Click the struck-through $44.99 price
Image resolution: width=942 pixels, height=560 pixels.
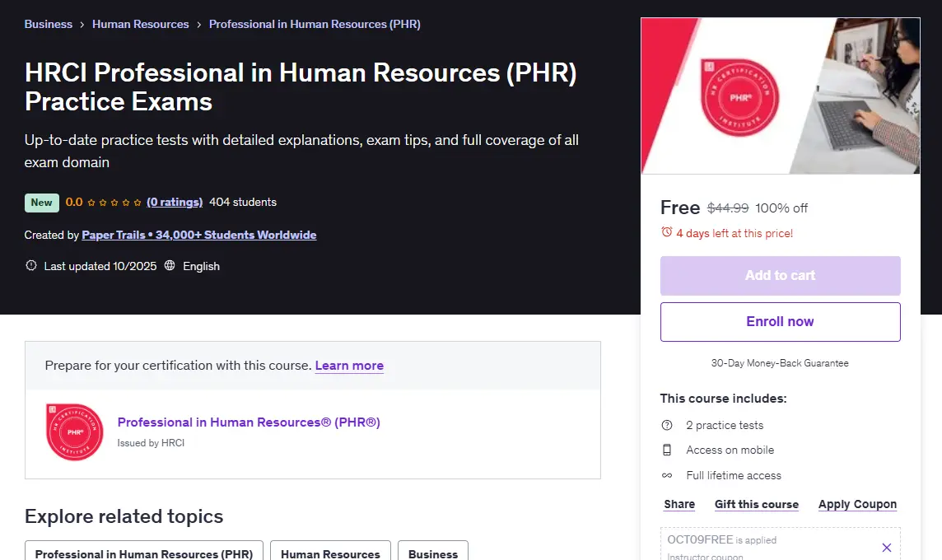[x=728, y=208]
